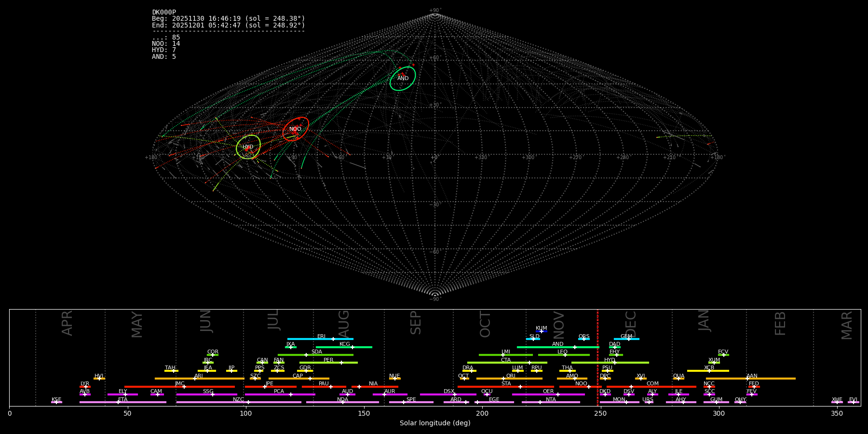
Task: Click the KUM shower label in the timeline
Action: coord(541,328)
